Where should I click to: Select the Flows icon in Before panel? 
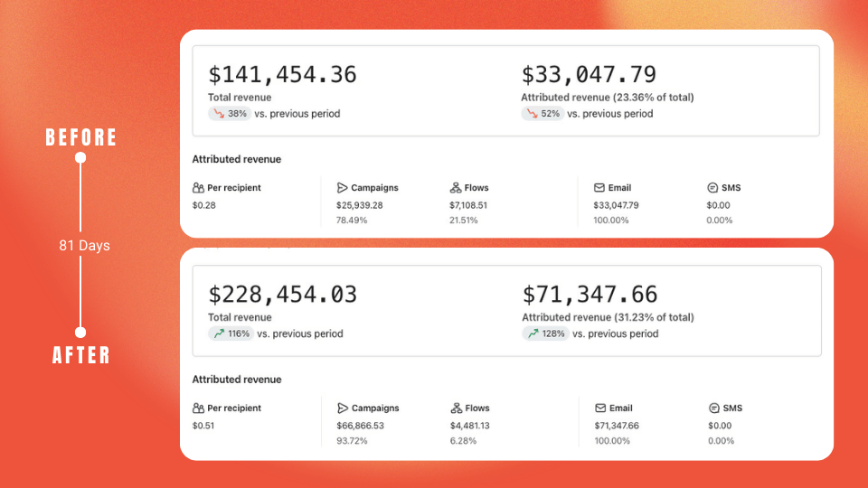(456, 188)
